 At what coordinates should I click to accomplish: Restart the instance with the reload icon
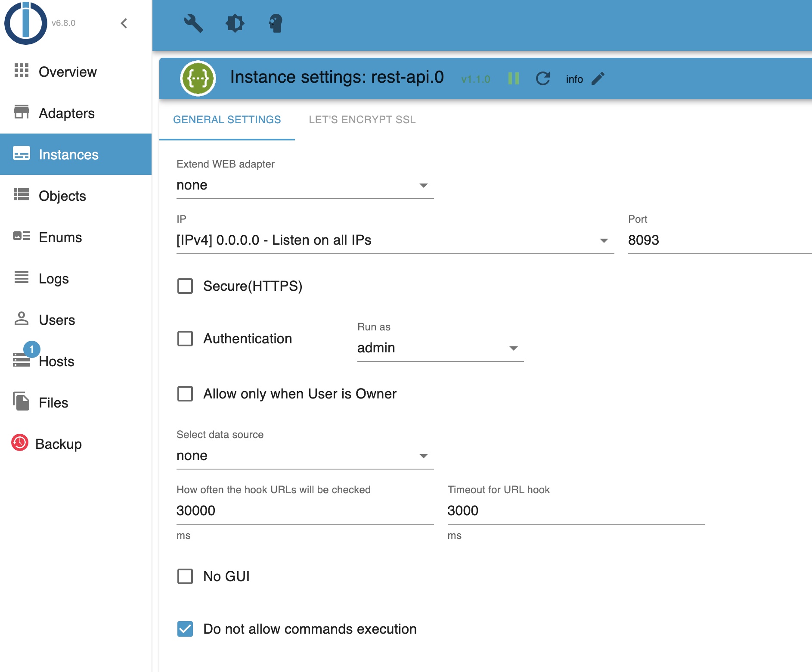(x=543, y=78)
